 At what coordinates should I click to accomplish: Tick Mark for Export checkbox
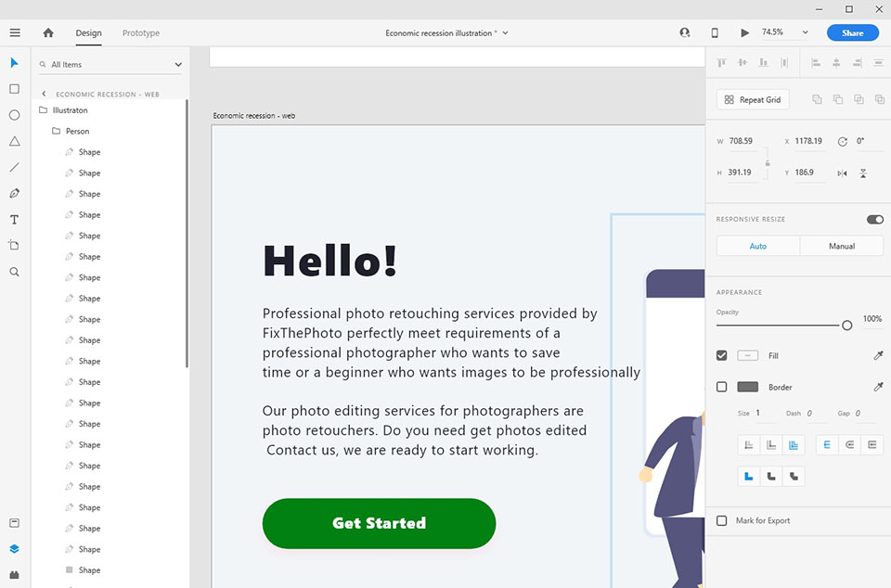point(721,520)
